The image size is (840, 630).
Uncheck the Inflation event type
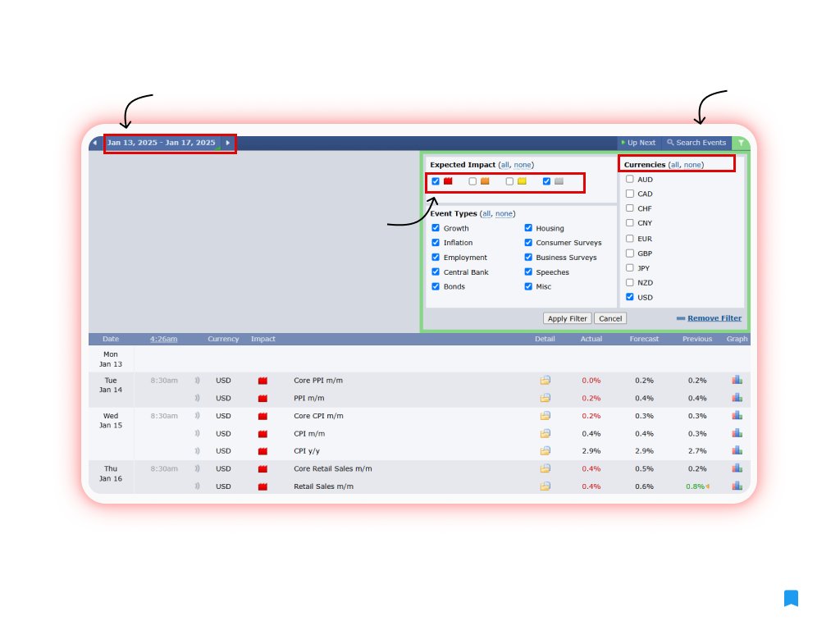[436, 242]
